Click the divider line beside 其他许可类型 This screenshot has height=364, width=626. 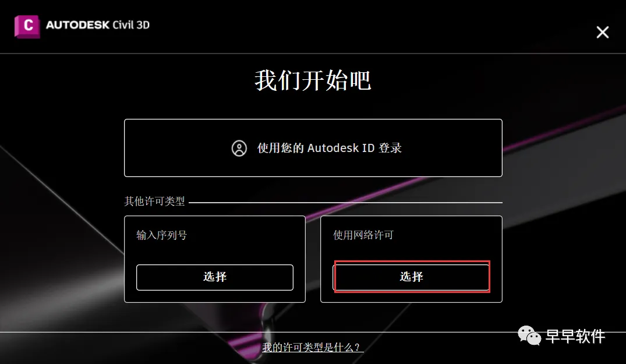(345, 202)
